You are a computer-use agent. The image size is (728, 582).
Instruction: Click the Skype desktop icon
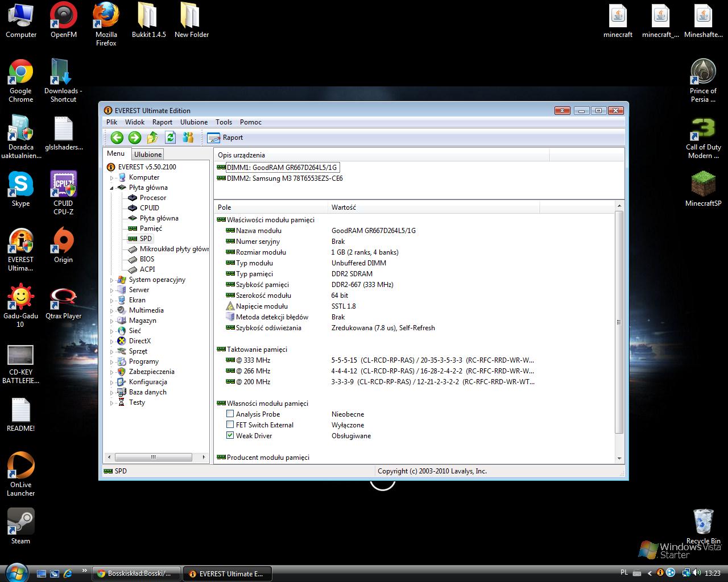pos(20,189)
